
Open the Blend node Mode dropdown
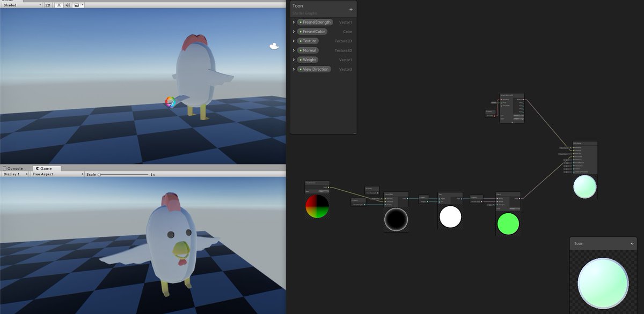[x=514, y=209]
